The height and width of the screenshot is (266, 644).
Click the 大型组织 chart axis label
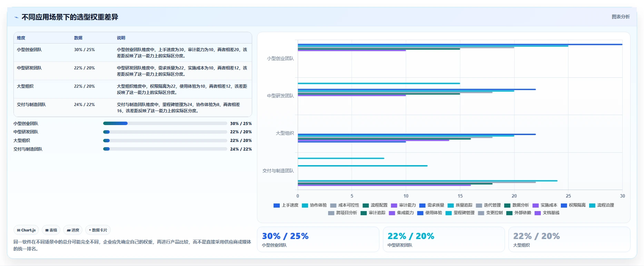click(285, 133)
